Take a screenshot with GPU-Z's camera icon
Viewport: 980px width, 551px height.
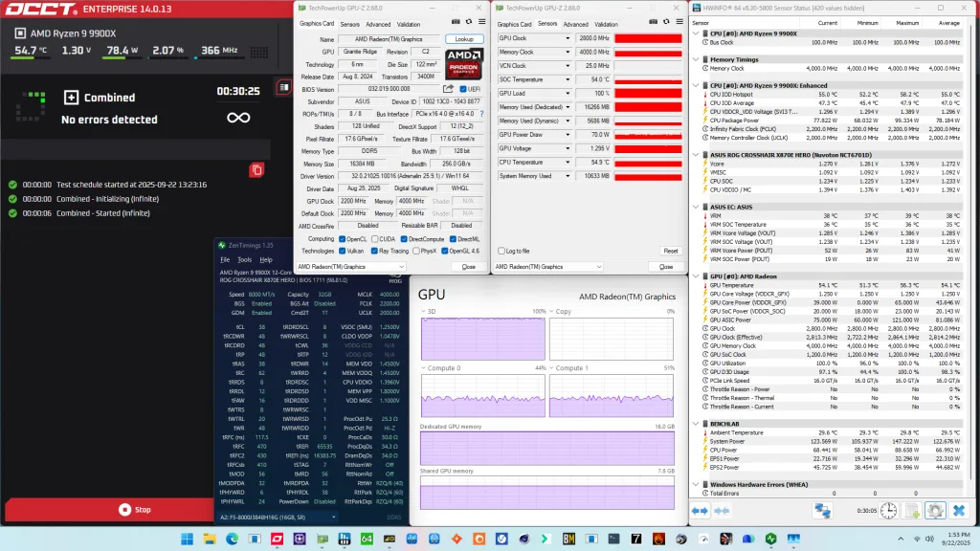(x=455, y=21)
